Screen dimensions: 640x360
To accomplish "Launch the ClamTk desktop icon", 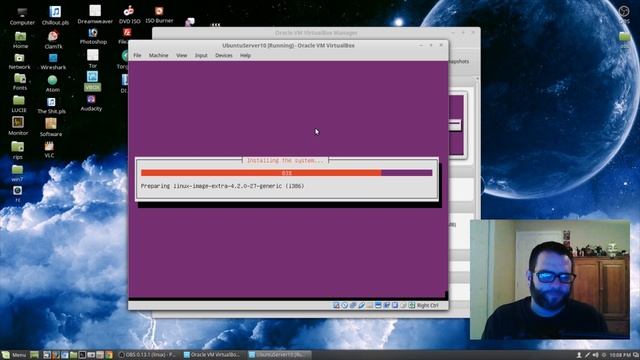I will point(53,40).
